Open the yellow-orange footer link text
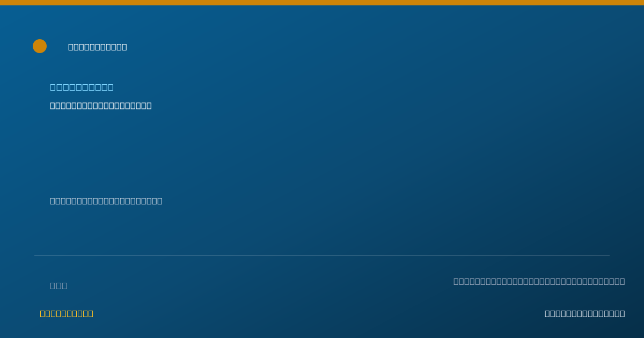 tap(67, 314)
